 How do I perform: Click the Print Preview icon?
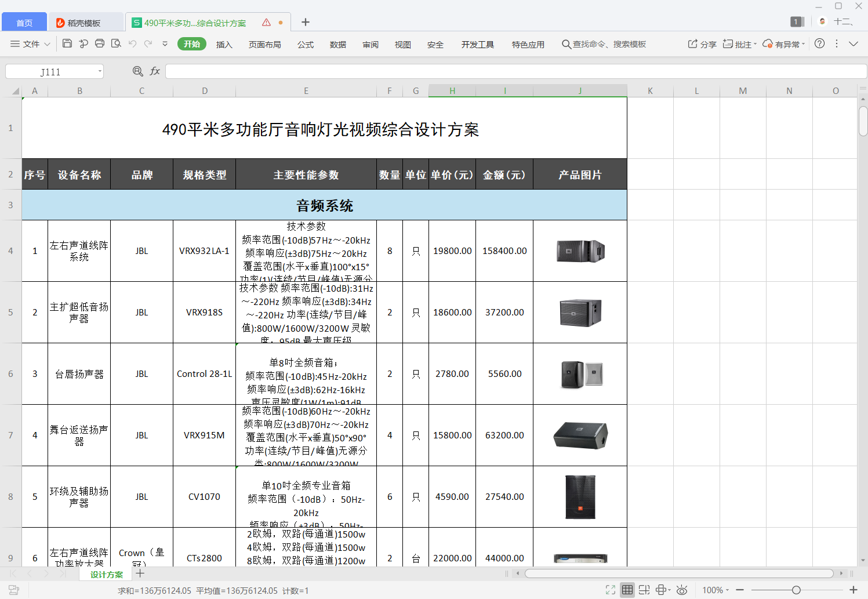(115, 43)
